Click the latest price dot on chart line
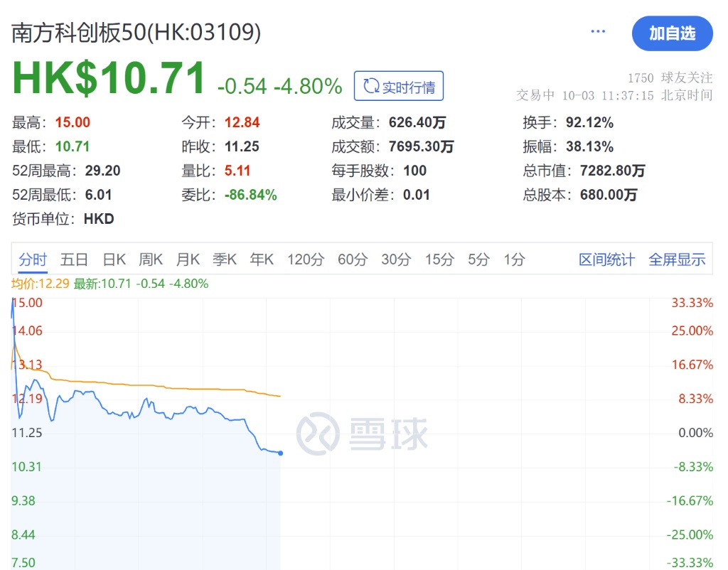The width and height of the screenshot is (728, 570). pyautogui.click(x=281, y=453)
